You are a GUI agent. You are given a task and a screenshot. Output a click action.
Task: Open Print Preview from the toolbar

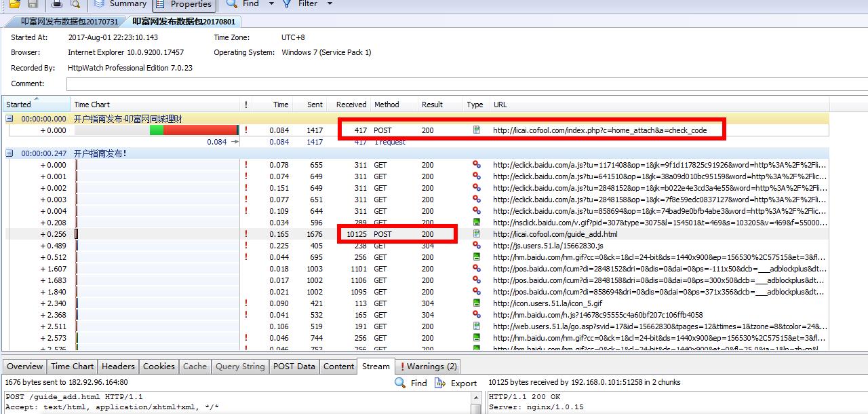pos(75,4)
